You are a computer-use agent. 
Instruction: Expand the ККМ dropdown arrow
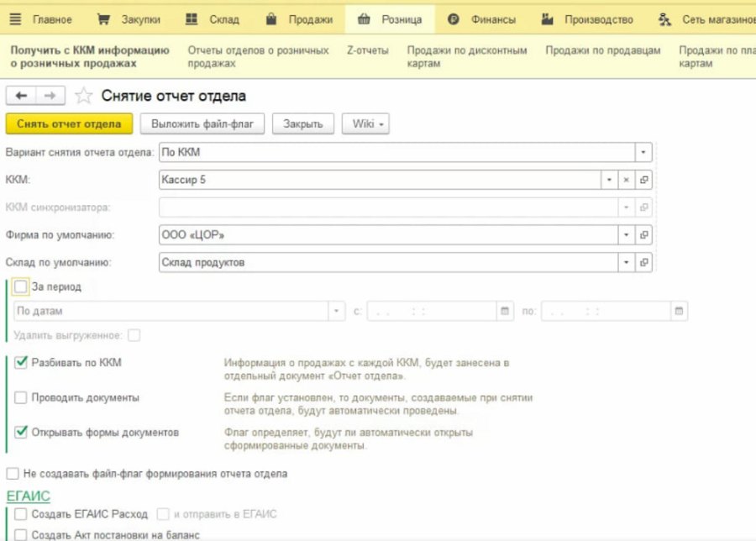[610, 180]
